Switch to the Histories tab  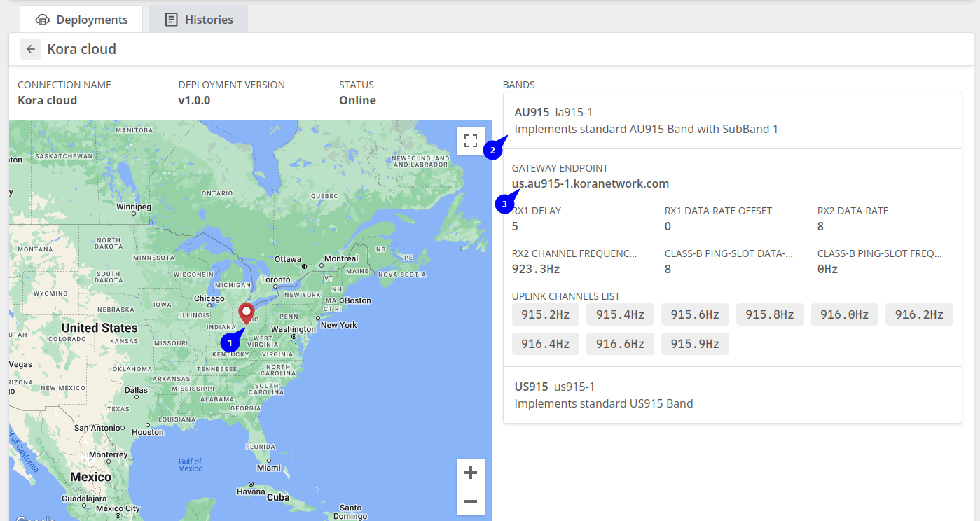pyautogui.click(x=198, y=20)
